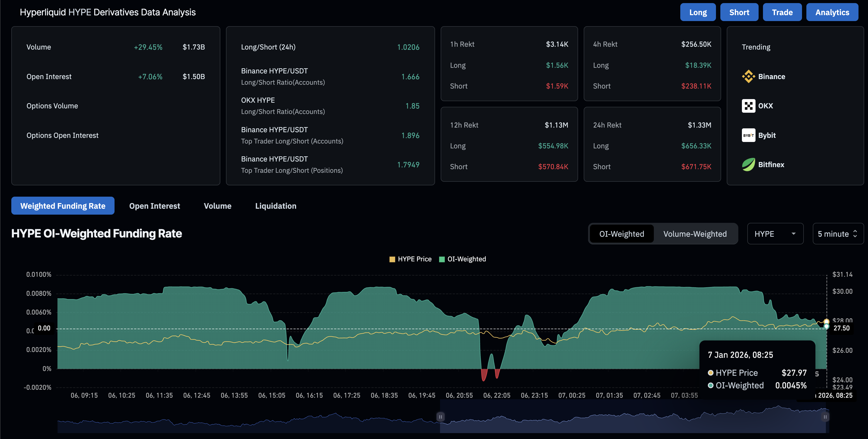The width and height of the screenshot is (868, 439).
Task: Click the Long button in the header
Action: [x=698, y=12]
